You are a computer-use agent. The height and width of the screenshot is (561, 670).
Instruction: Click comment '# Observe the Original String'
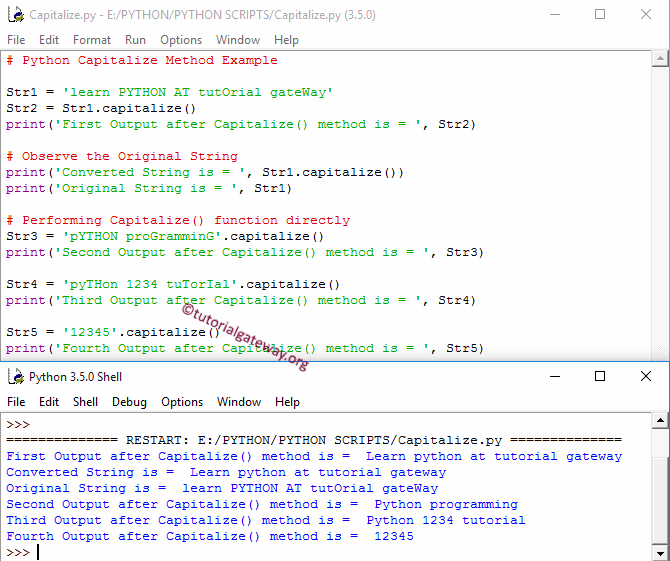point(122,156)
